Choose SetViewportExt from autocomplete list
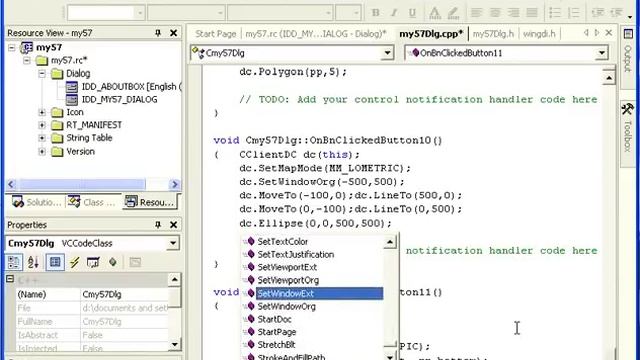640x360 pixels. (x=287, y=267)
